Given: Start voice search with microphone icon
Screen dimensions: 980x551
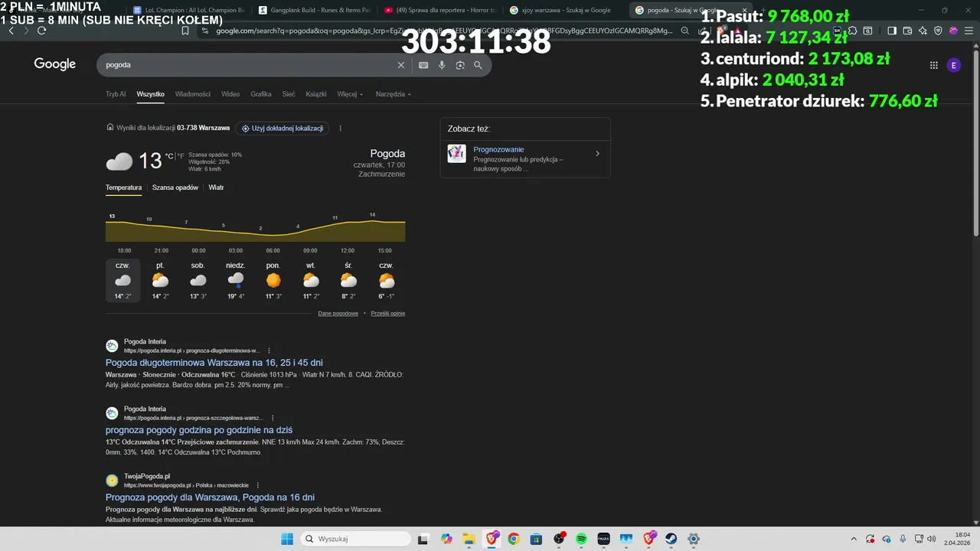Looking at the screenshot, I should coord(442,65).
